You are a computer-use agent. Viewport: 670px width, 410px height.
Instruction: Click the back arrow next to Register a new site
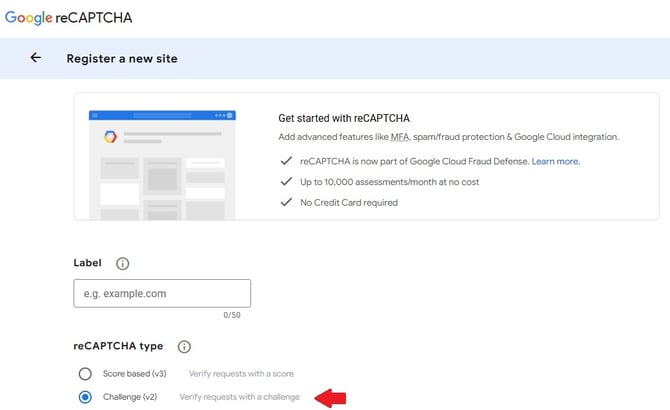35,58
